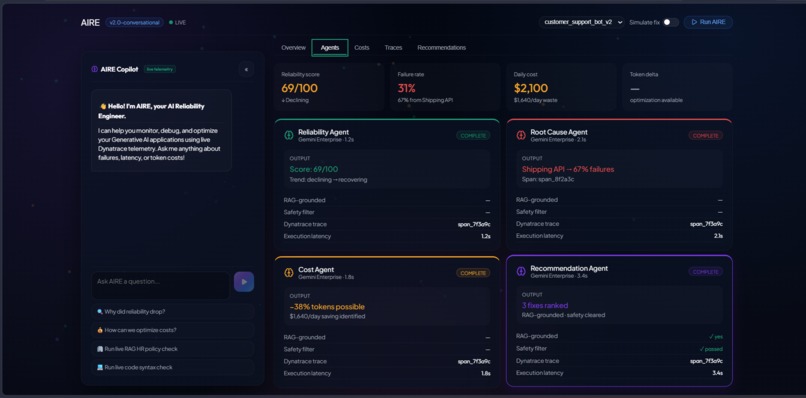Click the Cost Agent COMPLETE badge

473,273
